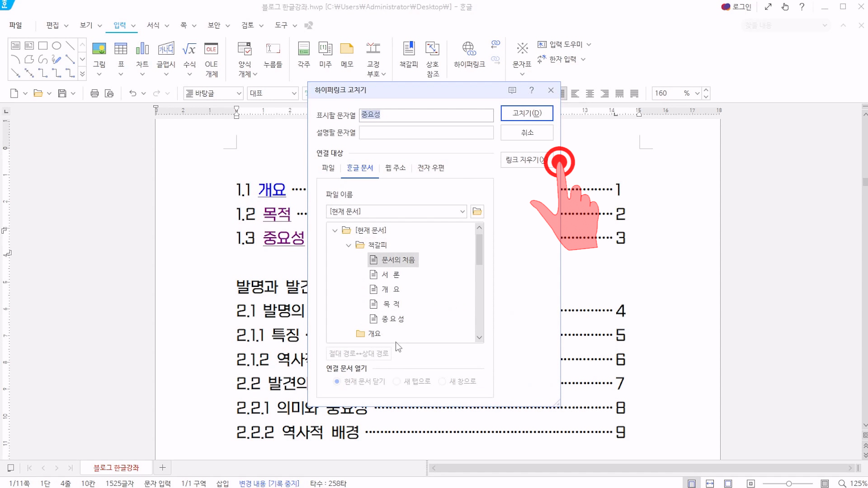
Task: Click the print icon in the toolbar
Action: tap(94, 94)
